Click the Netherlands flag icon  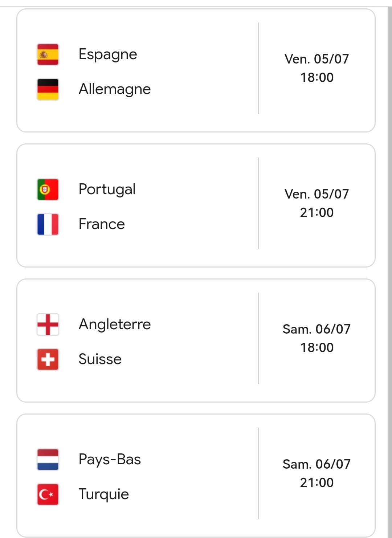(48, 460)
